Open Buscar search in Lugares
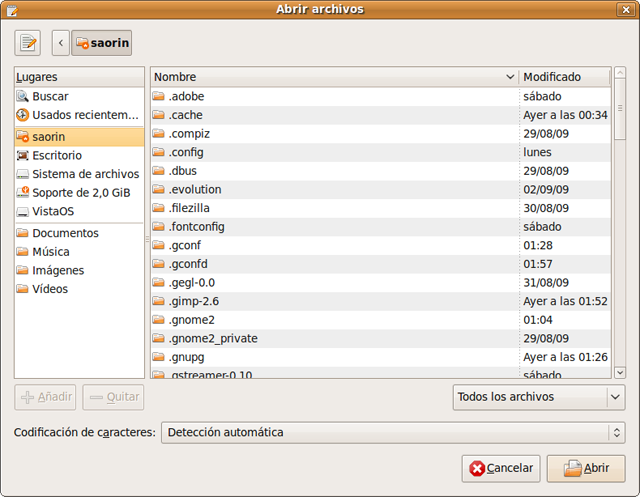This screenshot has width=640, height=497. (x=50, y=97)
